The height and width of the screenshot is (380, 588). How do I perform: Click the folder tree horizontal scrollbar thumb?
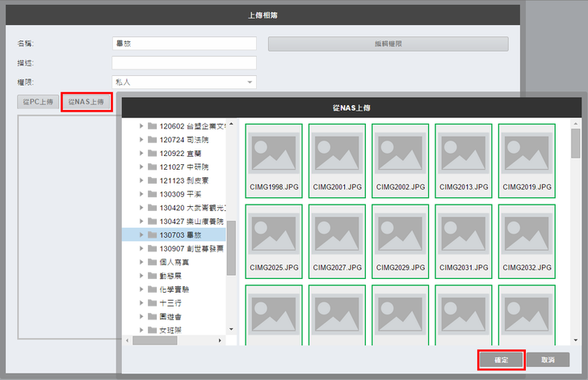(155, 340)
